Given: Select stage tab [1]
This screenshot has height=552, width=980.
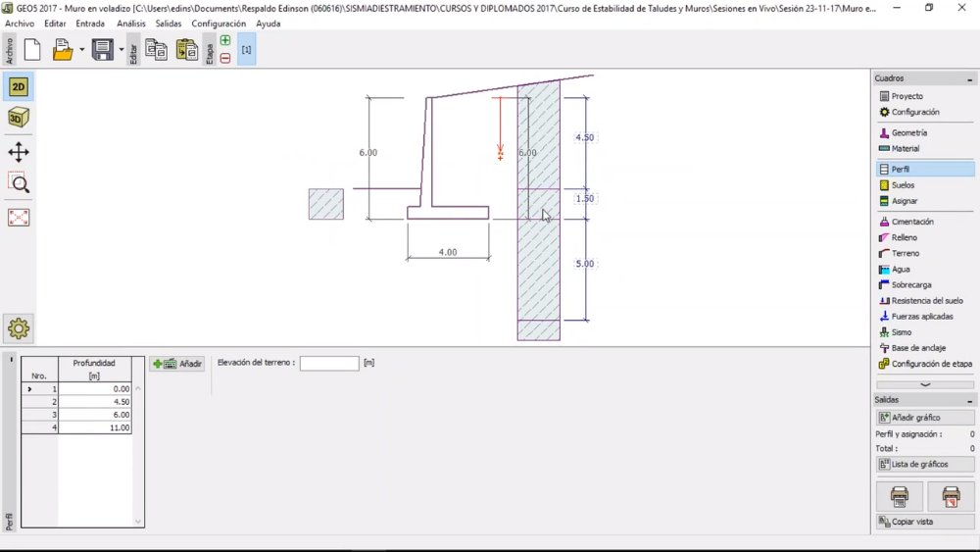Looking at the screenshot, I should coord(246,49).
